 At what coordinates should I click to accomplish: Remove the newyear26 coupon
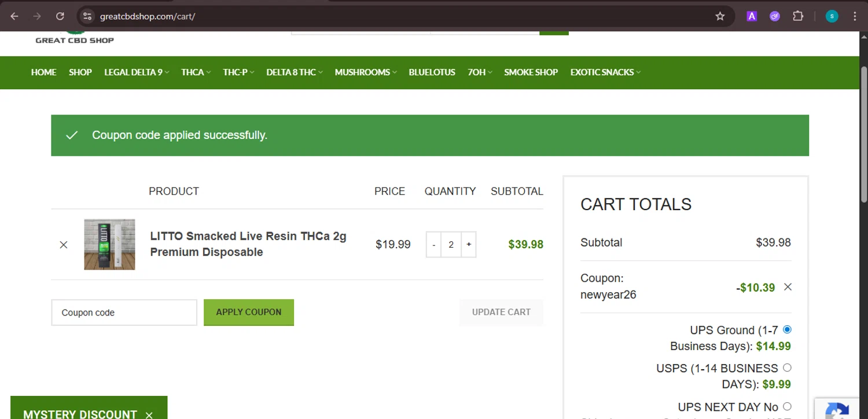(x=788, y=287)
